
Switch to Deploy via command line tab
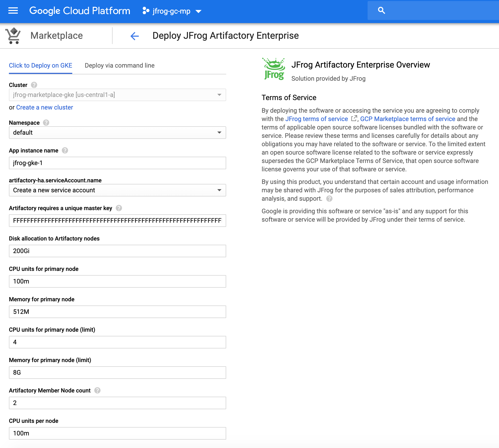120,65
